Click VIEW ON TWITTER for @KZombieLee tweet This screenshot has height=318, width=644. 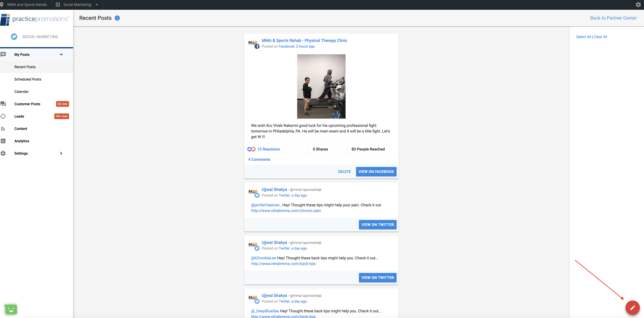[377, 277]
